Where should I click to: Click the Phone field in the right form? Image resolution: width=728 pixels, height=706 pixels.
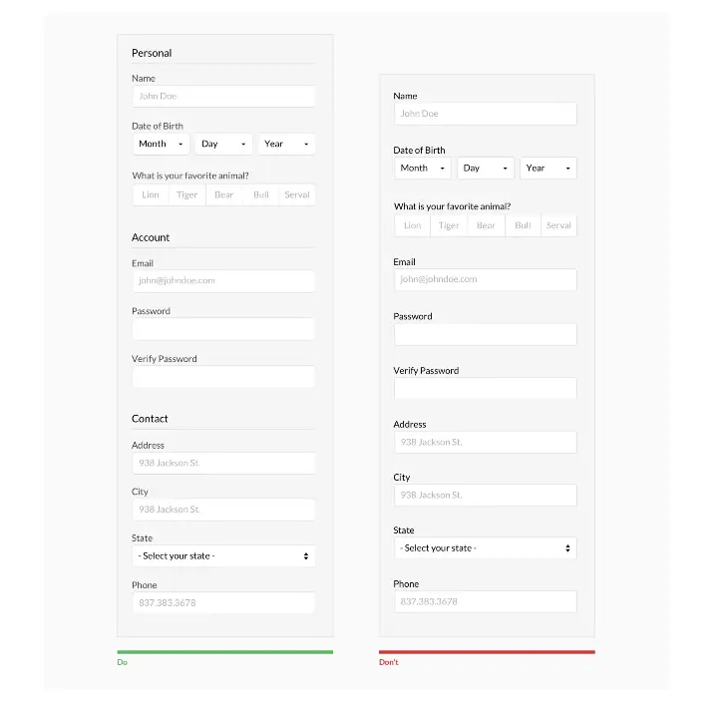[486, 601]
